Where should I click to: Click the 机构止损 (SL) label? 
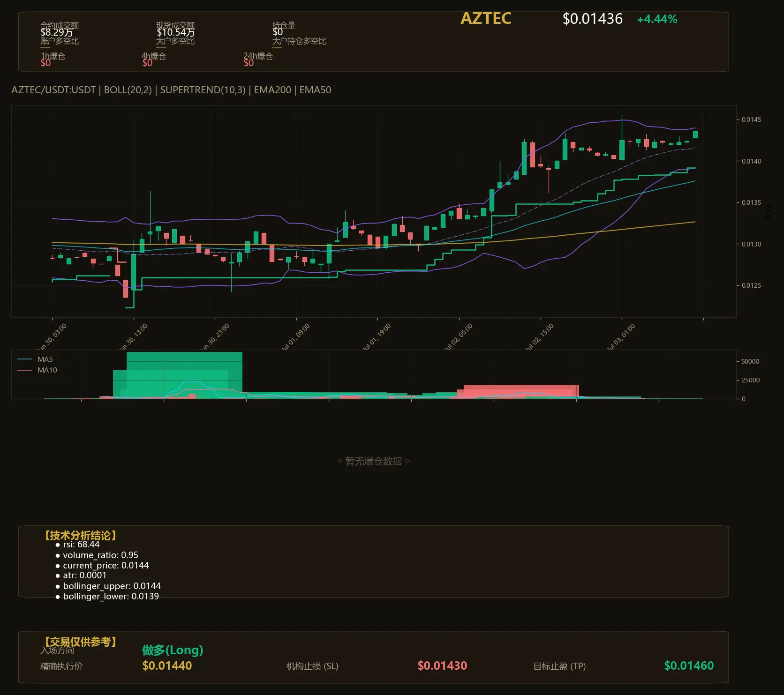[312, 666]
